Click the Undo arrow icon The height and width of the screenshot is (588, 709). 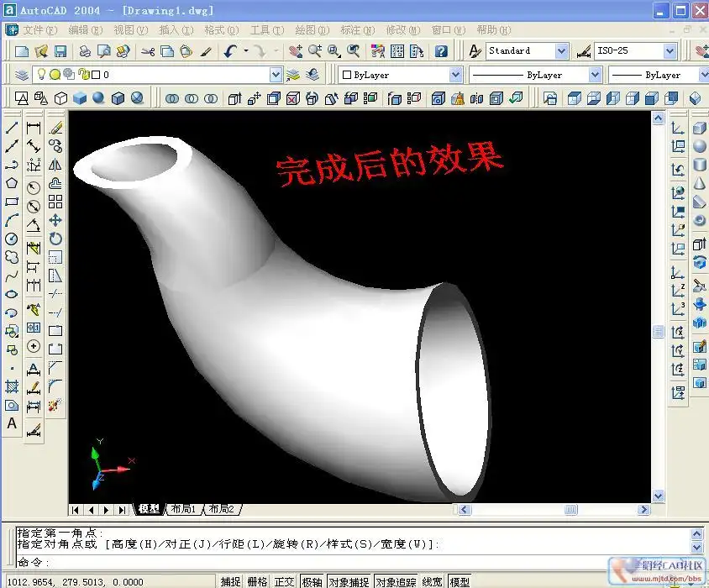[x=230, y=50]
